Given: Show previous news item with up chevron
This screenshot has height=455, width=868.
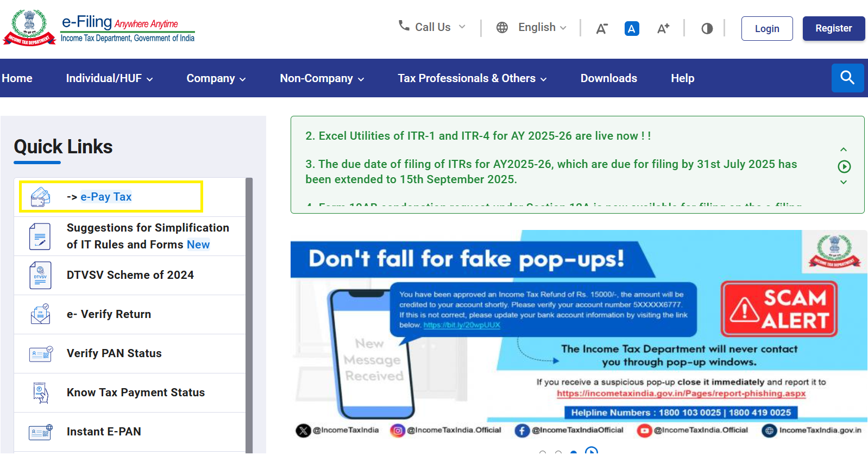Looking at the screenshot, I should click(844, 149).
